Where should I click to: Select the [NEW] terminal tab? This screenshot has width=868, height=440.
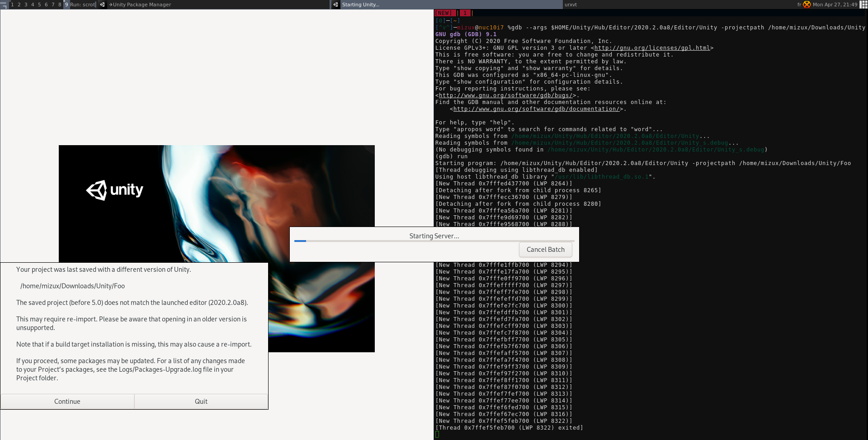[445, 13]
